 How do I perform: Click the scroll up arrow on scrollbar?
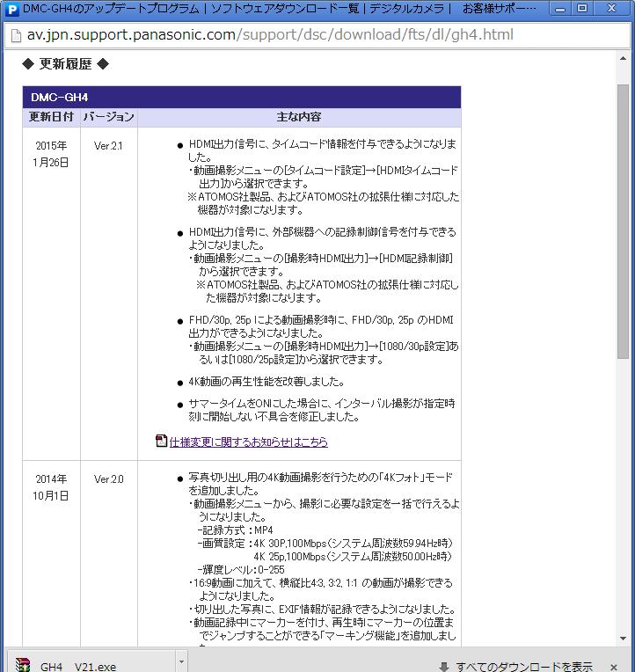pos(623,58)
